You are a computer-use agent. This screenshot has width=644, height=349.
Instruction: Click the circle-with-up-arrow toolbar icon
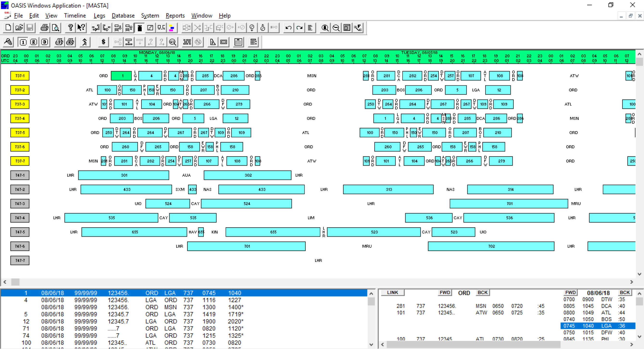point(263,28)
